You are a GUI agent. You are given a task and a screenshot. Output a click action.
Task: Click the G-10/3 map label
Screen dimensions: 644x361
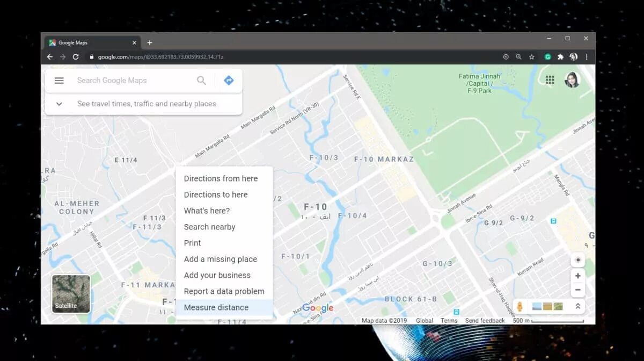437,264
